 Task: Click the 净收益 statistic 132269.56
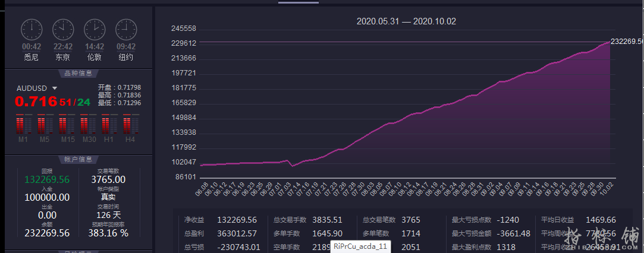tap(237, 220)
